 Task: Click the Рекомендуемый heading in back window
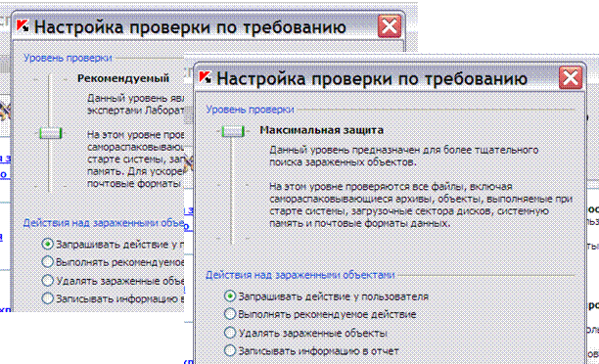[x=123, y=78]
